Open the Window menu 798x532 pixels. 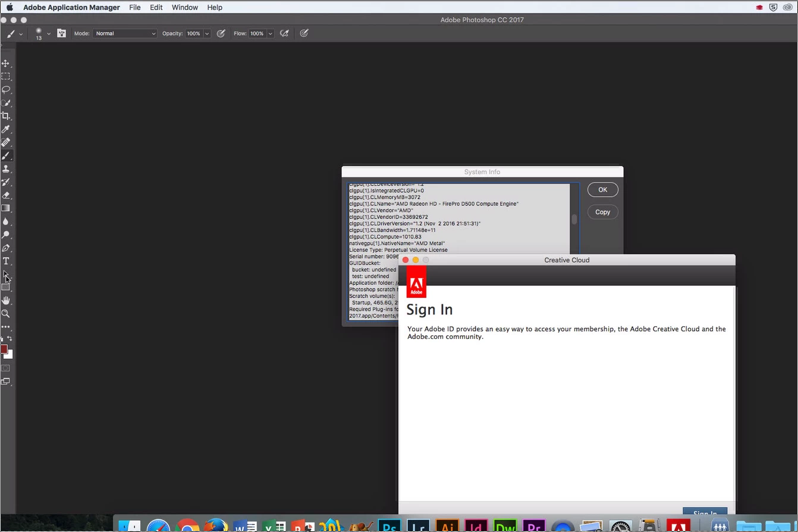point(185,7)
